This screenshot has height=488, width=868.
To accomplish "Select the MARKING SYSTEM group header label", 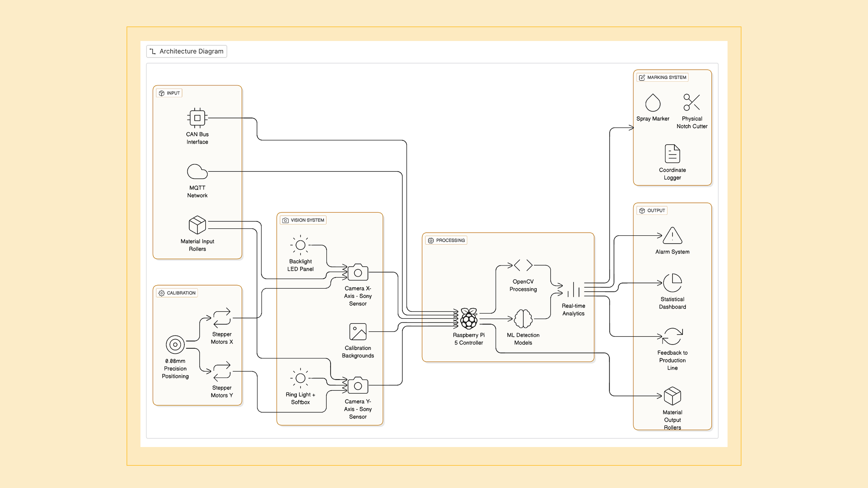I will pos(662,77).
